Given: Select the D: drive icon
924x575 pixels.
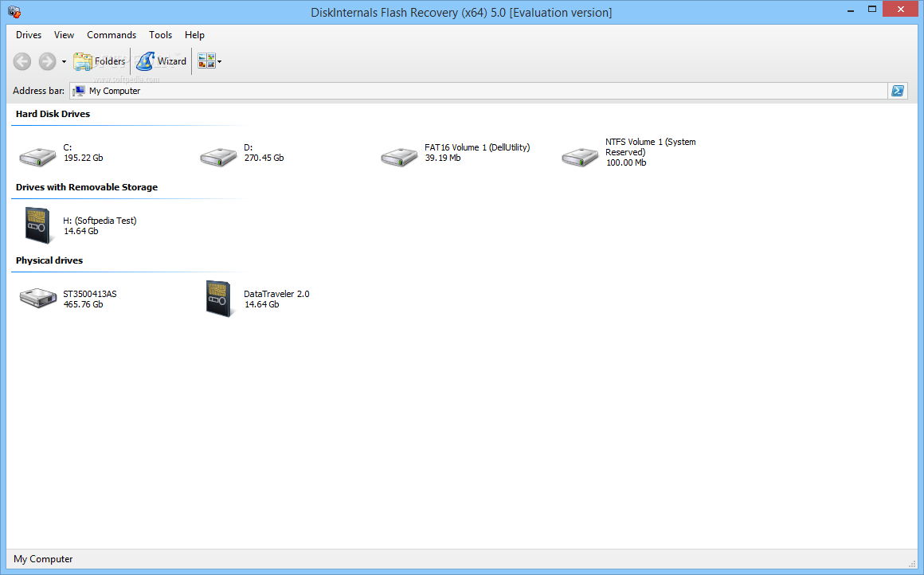Looking at the screenshot, I should (x=218, y=157).
